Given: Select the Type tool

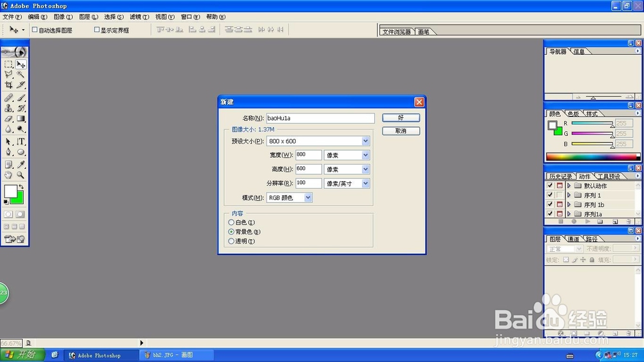Looking at the screenshot, I should pyautogui.click(x=21, y=142).
